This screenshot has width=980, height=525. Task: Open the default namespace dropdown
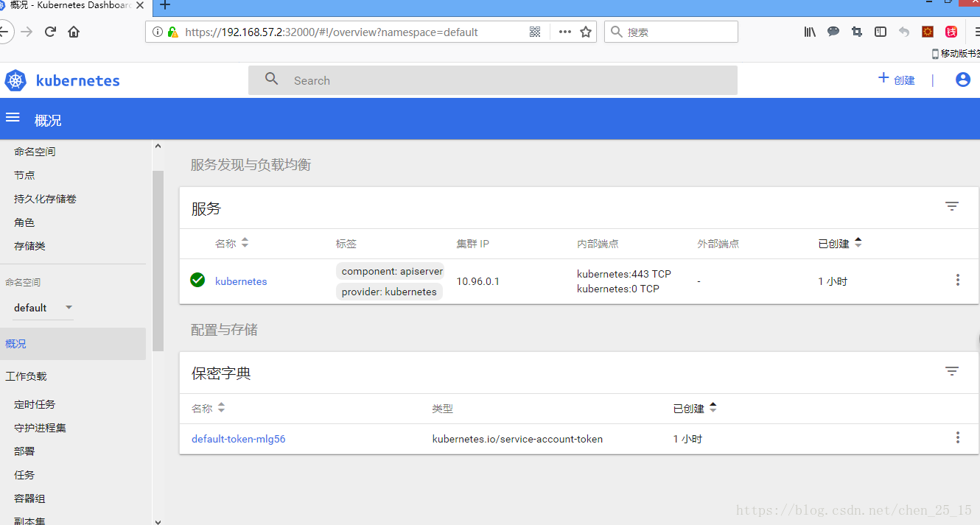[43, 308]
